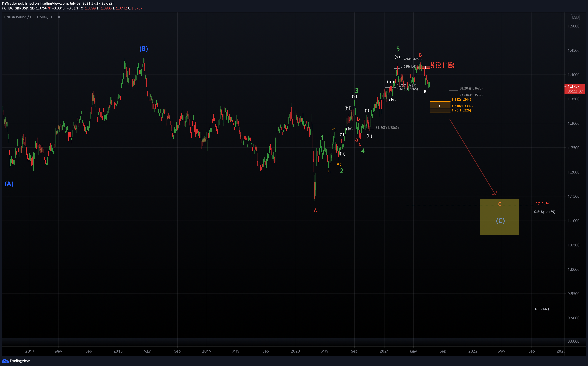
Task: Click the blue (A) wave label
Action: 9,184
